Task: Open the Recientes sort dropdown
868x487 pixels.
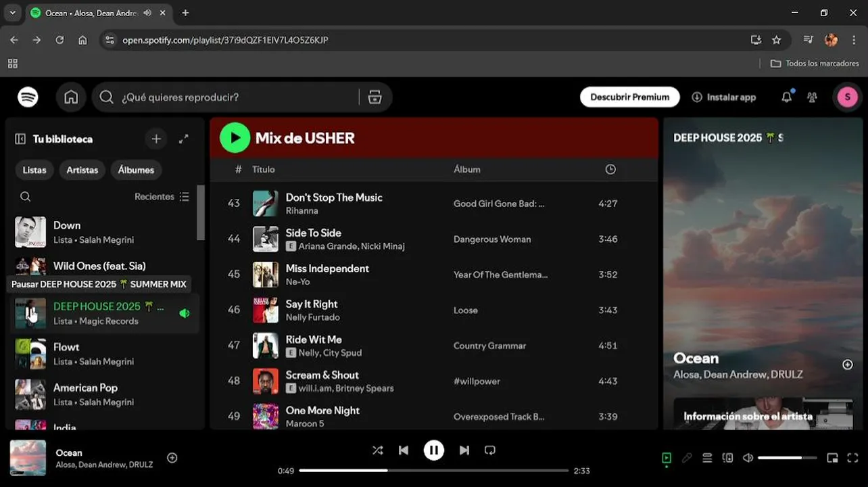Action: tap(162, 197)
